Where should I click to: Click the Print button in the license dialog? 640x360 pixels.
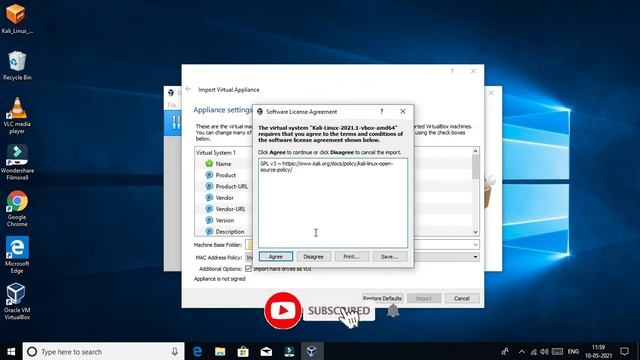pyautogui.click(x=351, y=256)
